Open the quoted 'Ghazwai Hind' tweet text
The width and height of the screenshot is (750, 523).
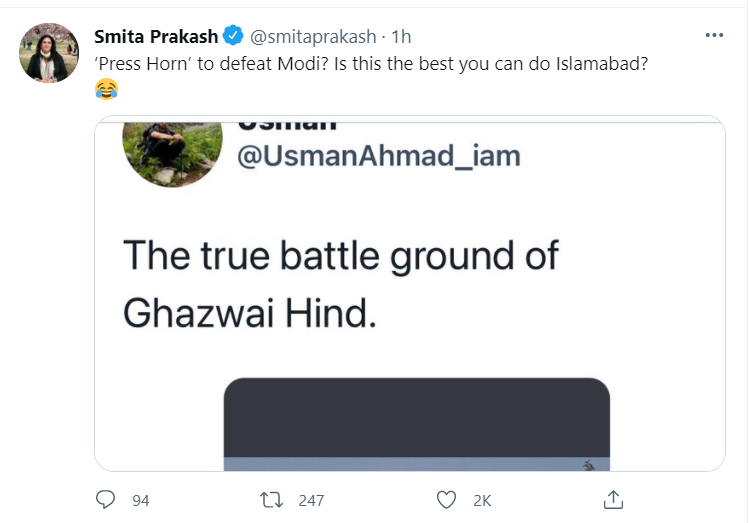coord(340,283)
